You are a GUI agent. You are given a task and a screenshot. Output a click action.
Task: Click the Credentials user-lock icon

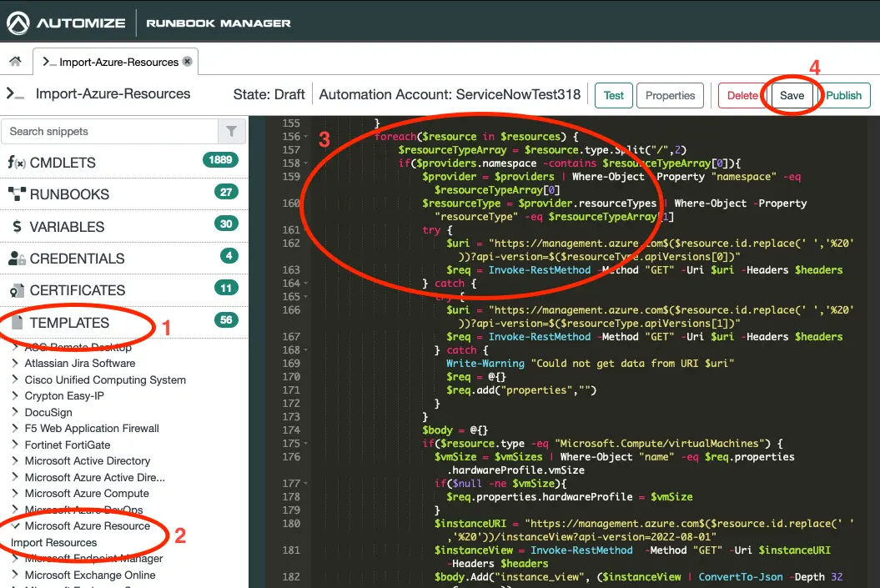(17, 259)
